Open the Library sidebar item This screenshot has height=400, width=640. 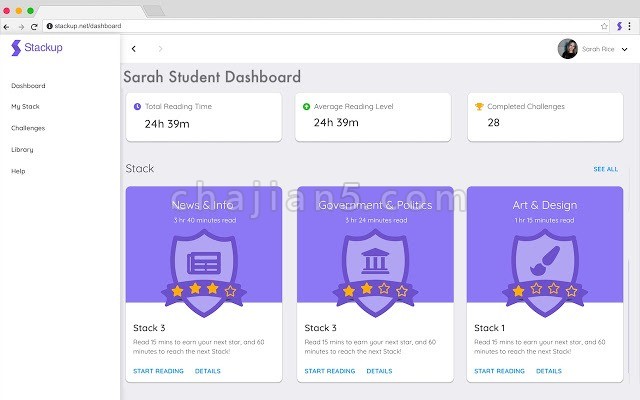[22, 150]
